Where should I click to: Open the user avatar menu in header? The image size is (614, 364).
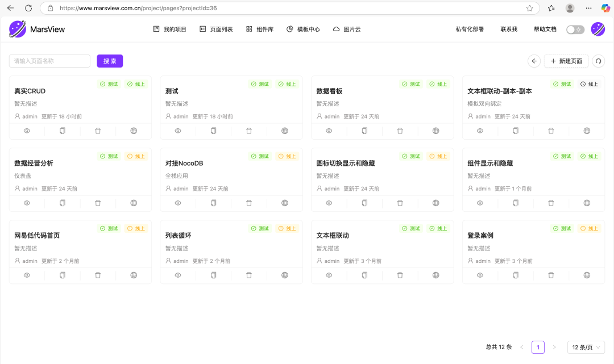pyautogui.click(x=598, y=30)
